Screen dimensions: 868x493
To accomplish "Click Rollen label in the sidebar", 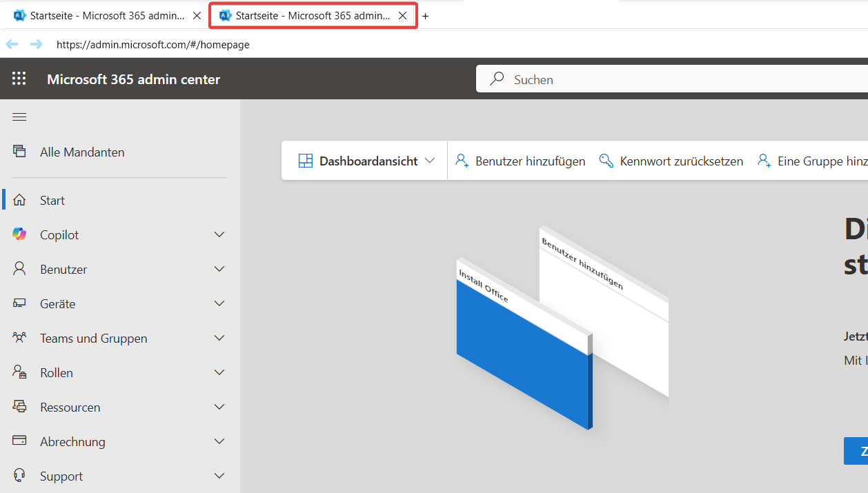I will [x=57, y=373].
